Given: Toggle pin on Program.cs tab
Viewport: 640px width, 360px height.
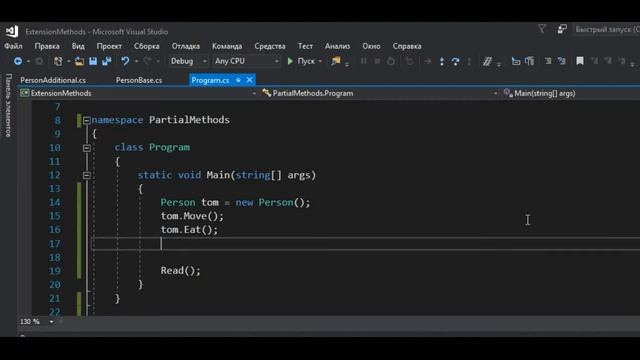Looking at the screenshot, I should (238, 80).
